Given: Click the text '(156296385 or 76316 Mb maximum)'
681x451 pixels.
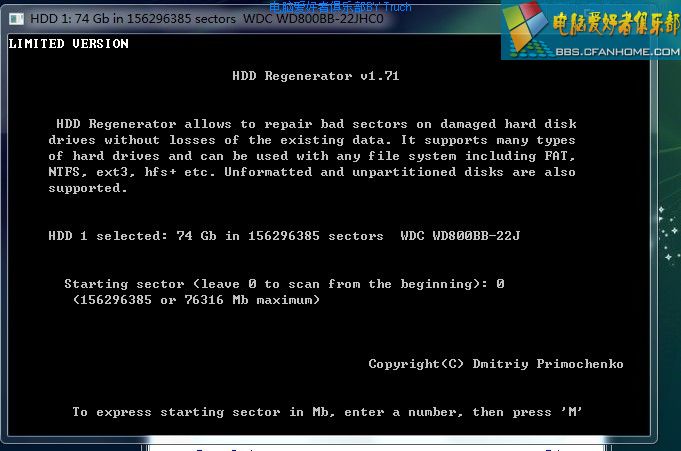Looking at the screenshot, I should 196,300.
